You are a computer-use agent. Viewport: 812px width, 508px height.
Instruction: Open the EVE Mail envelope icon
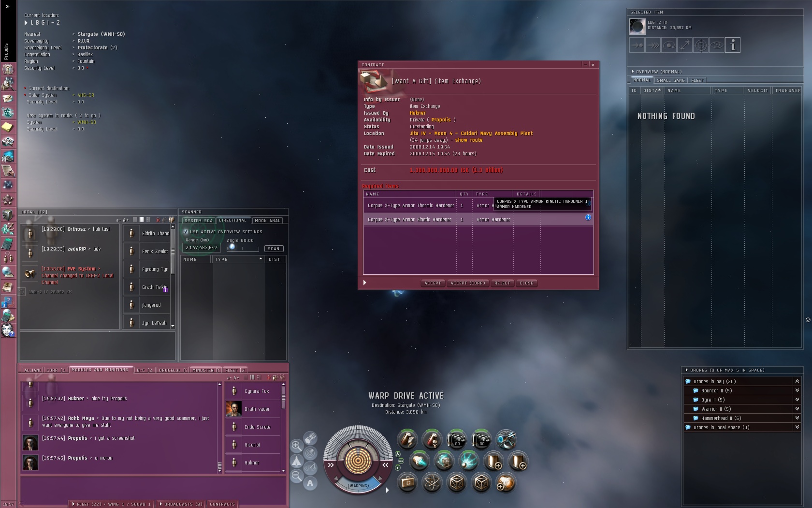point(8,98)
